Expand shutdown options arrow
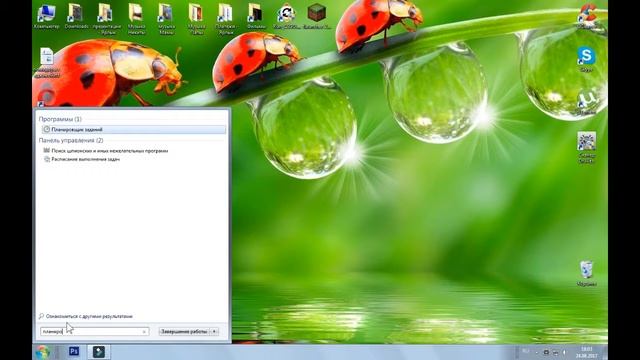 tap(214, 331)
